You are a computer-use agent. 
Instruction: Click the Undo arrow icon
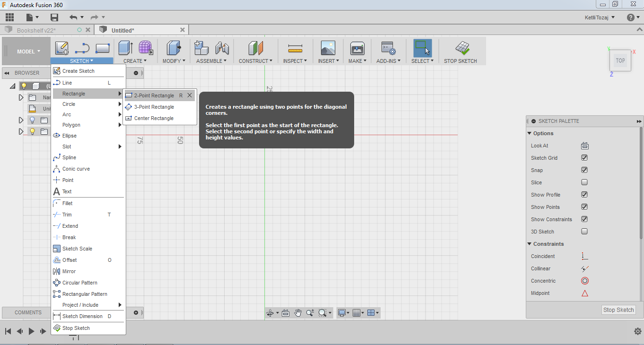(73, 17)
